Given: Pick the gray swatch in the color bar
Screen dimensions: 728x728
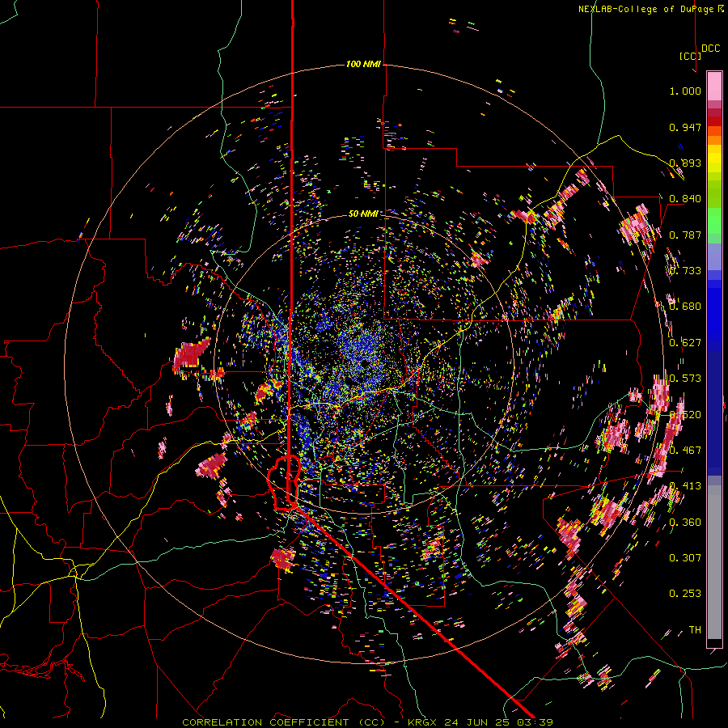Looking at the screenshot, I should (x=714, y=562).
